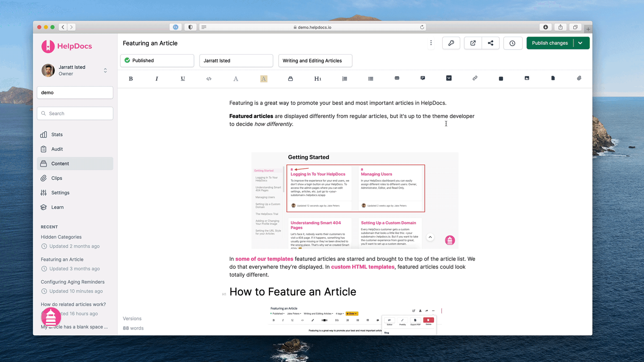Screen dimensions: 644x362
Task: Click the paperclip attachment toolbar icon
Action: click(579, 78)
